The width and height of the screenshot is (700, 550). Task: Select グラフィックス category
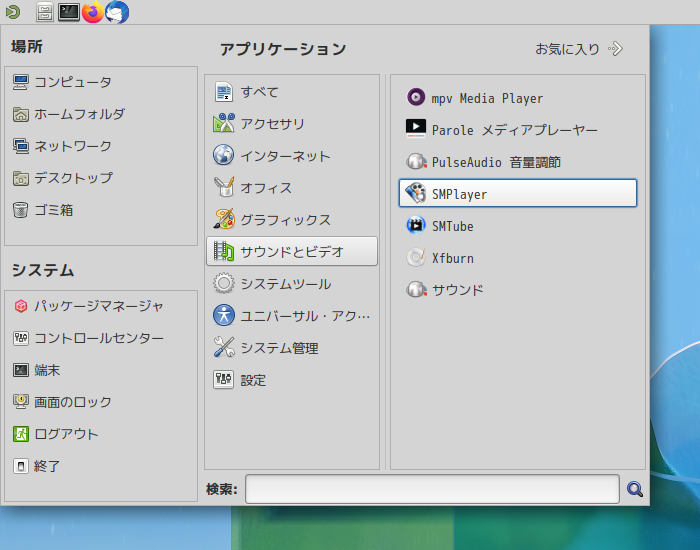tap(292, 220)
